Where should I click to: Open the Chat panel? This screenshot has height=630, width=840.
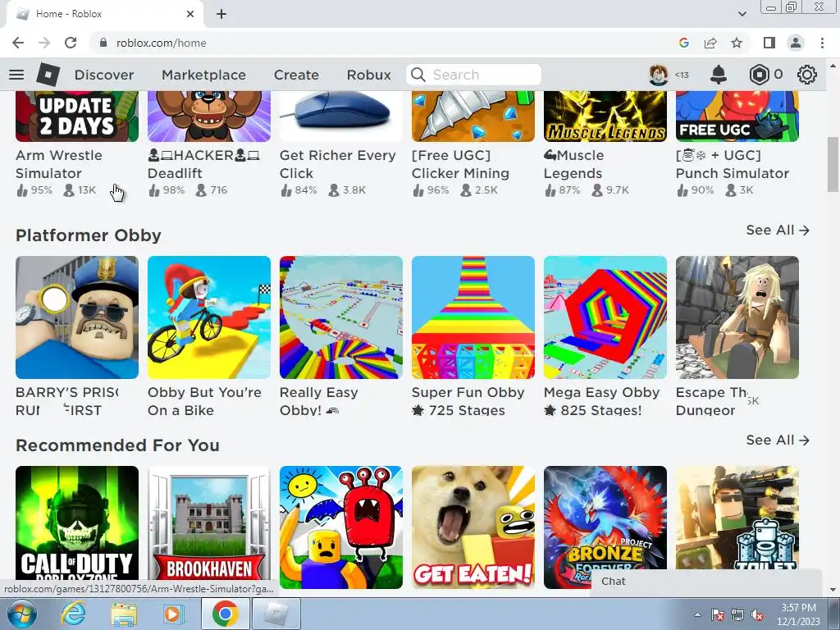(x=706, y=582)
